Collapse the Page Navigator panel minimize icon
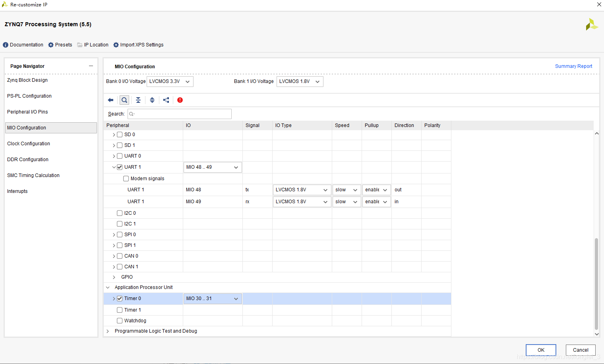This screenshot has width=604, height=364. coord(91,66)
